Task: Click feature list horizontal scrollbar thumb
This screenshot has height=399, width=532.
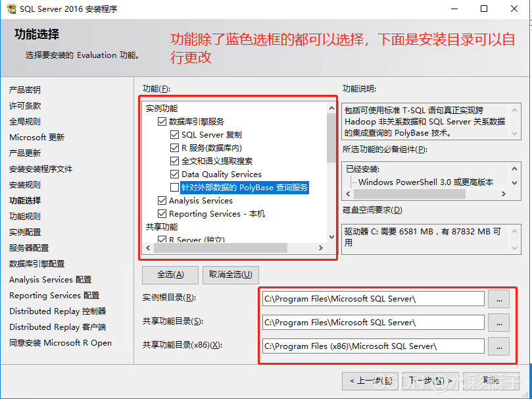Action: click(220, 248)
